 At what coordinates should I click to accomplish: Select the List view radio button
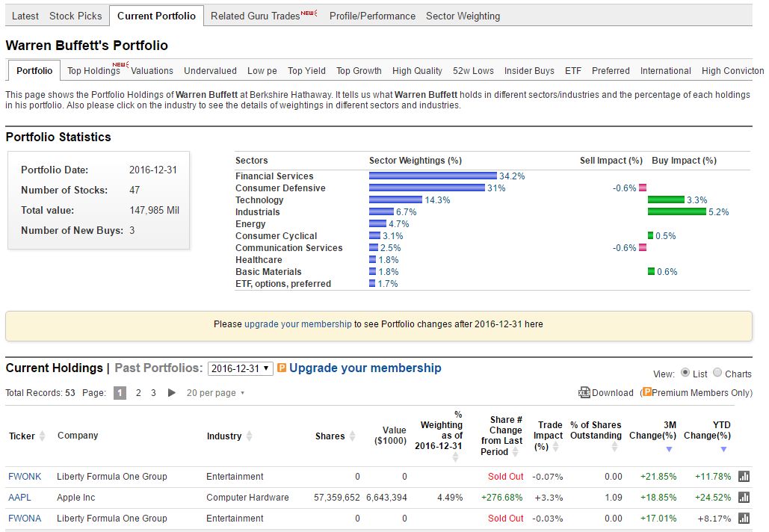pos(685,373)
